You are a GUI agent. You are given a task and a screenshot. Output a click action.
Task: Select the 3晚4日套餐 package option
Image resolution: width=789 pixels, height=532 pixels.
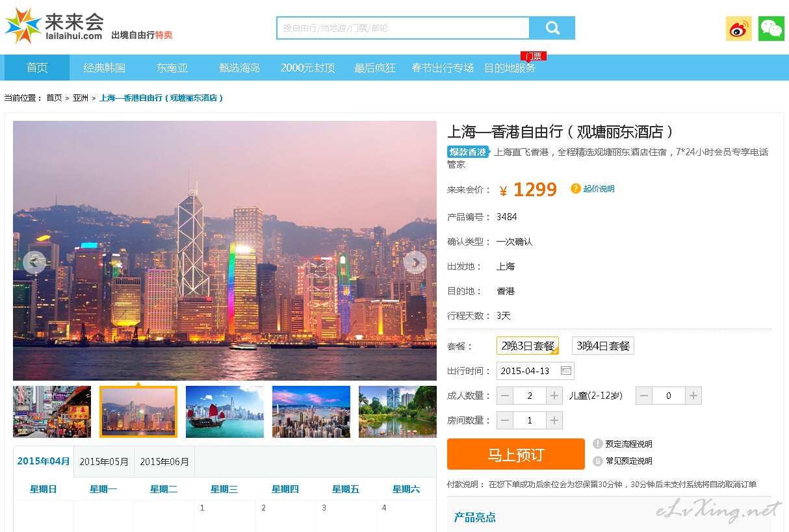coord(602,346)
